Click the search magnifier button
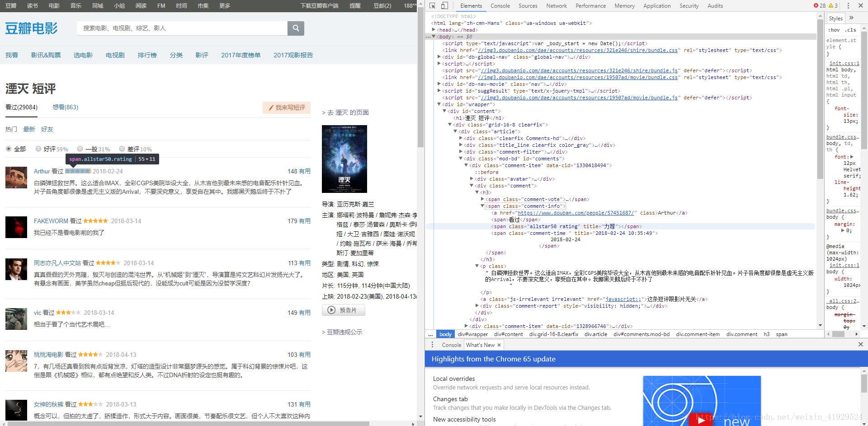Viewport: 868px width, 426px height. 296,28
